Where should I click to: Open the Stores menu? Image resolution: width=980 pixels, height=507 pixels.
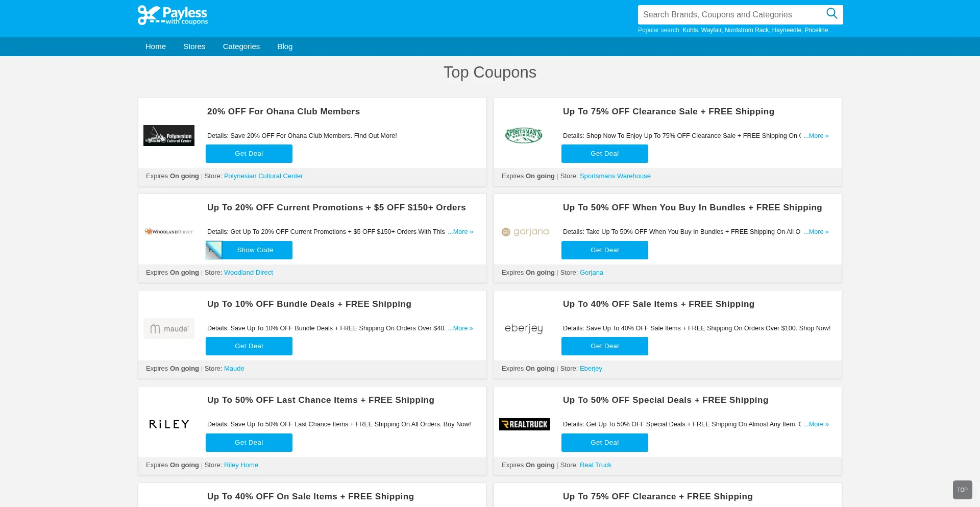[x=194, y=46]
